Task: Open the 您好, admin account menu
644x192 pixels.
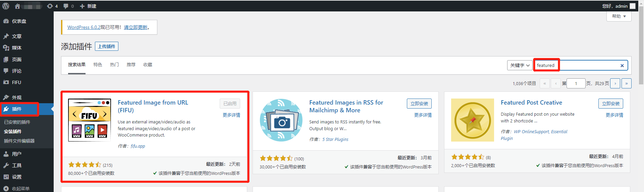Action: point(619,6)
